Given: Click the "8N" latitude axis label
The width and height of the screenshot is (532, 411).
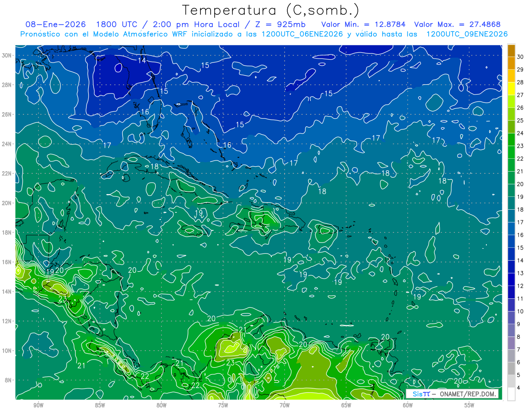Looking at the screenshot, I should (x=9, y=380).
